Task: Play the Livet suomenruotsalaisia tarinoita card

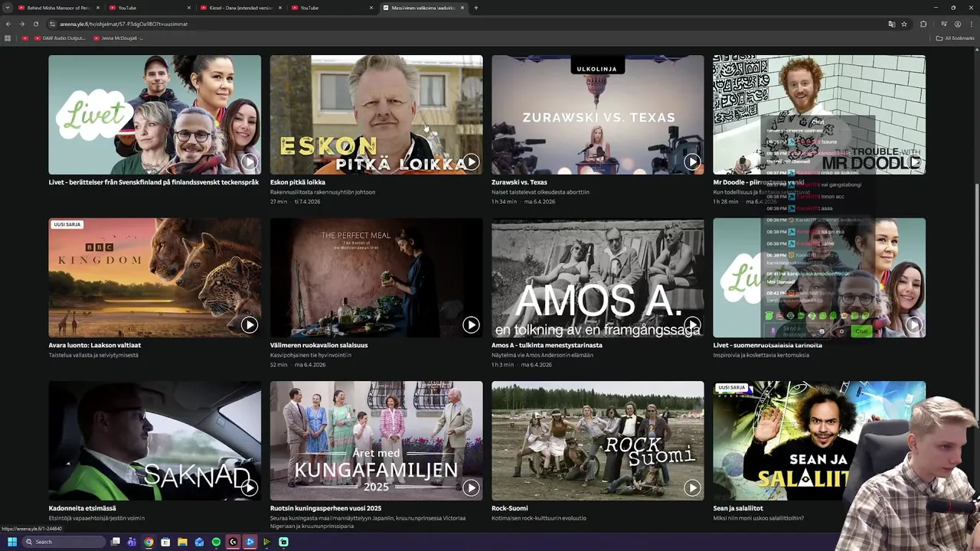Action: 913,324
